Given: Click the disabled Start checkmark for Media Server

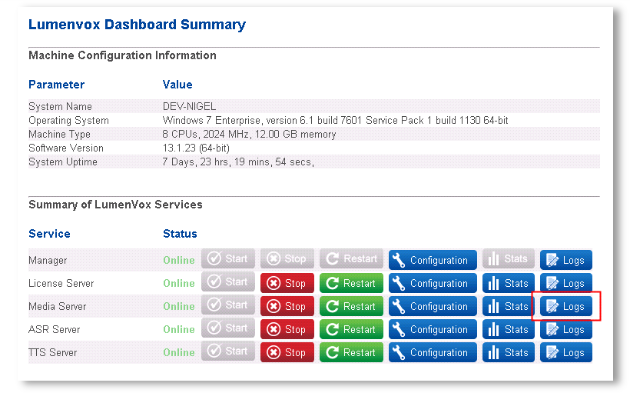Looking at the screenshot, I should click(x=214, y=305).
